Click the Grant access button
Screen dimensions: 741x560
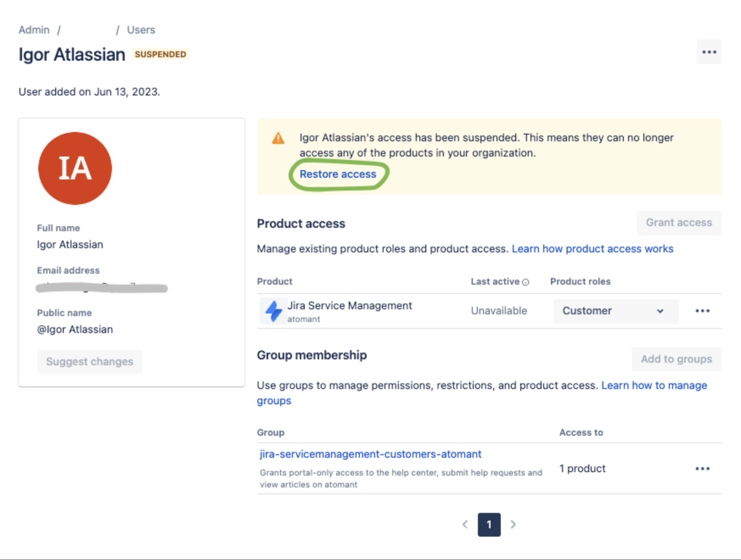[679, 223]
